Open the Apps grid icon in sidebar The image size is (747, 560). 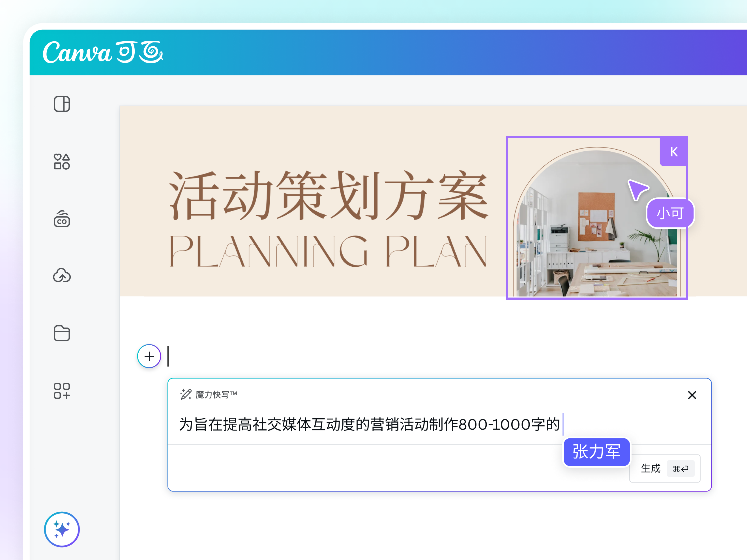pyautogui.click(x=62, y=391)
